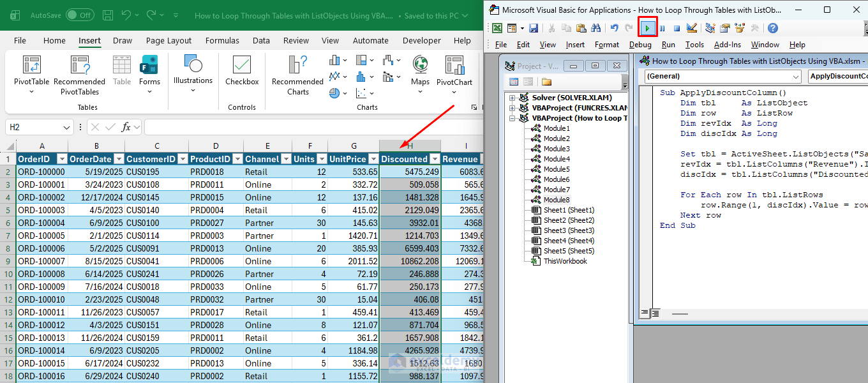
Task: Run the macro with the green play button
Action: pyautogui.click(x=648, y=28)
